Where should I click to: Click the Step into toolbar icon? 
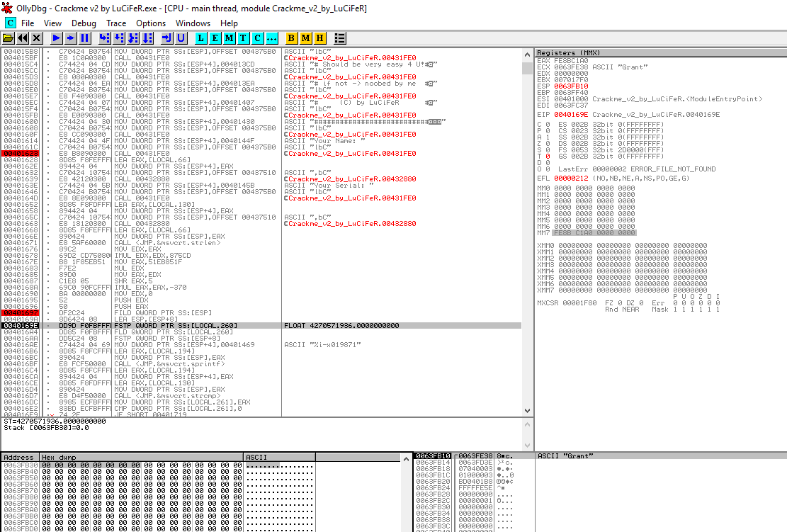click(x=104, y=38)
